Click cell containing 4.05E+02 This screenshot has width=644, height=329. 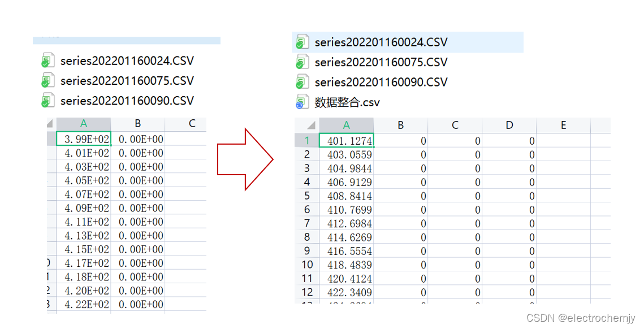84,180
